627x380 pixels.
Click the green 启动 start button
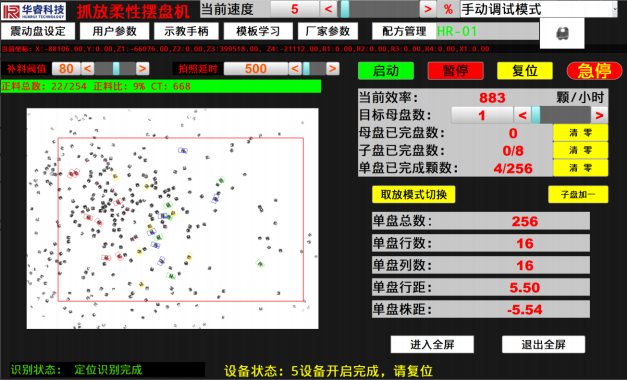tap(385, 71)
